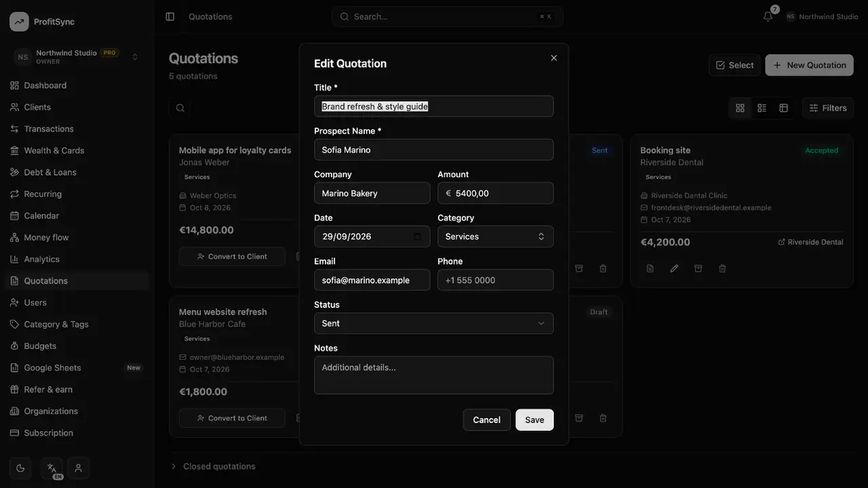
Task: Click the Select button in the page header
Action: click(x=734, y=65)
